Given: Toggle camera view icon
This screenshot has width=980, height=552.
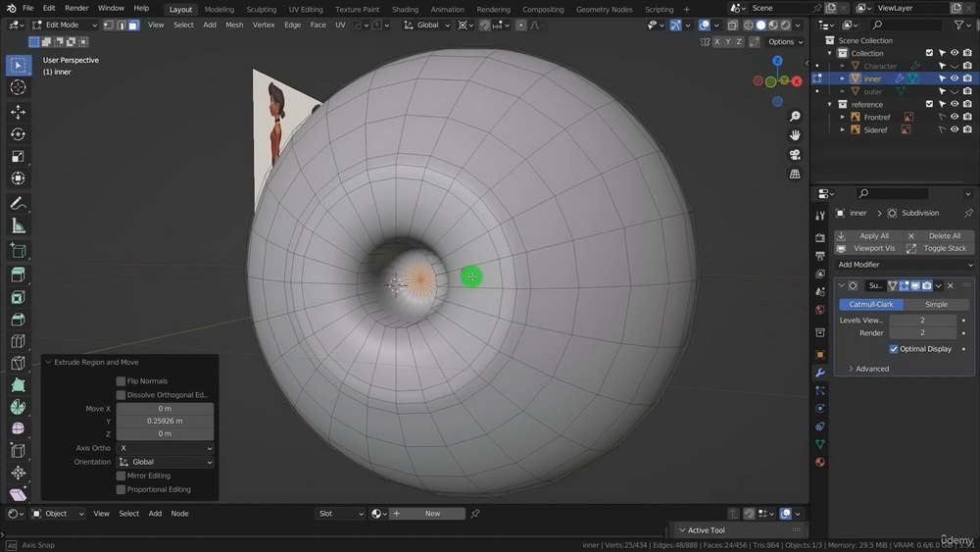Looking at the screenshot, I should click(x=795, y=154).
